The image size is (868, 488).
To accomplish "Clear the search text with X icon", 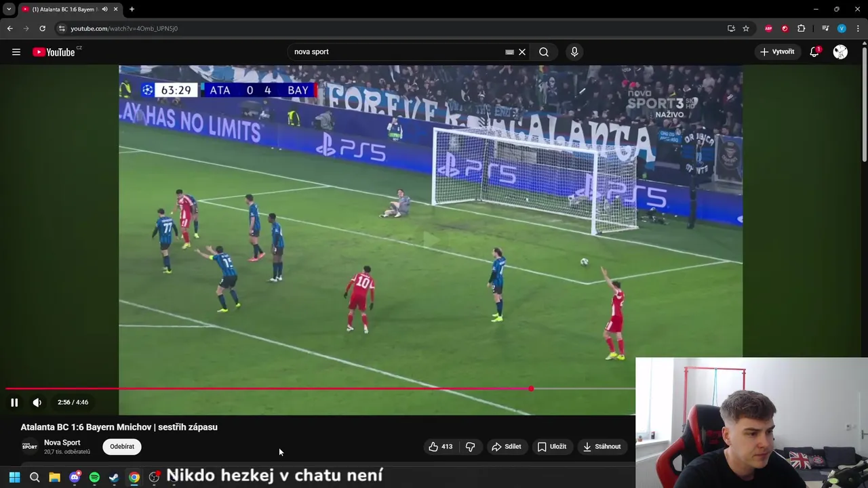I will click(x=522, y=52).
